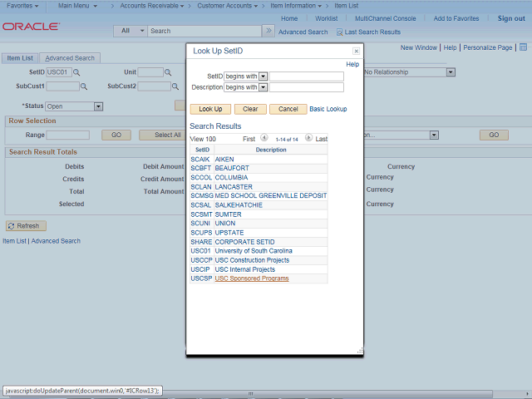Expand the Status 'Open' dropdown

(x=98, y=106)
